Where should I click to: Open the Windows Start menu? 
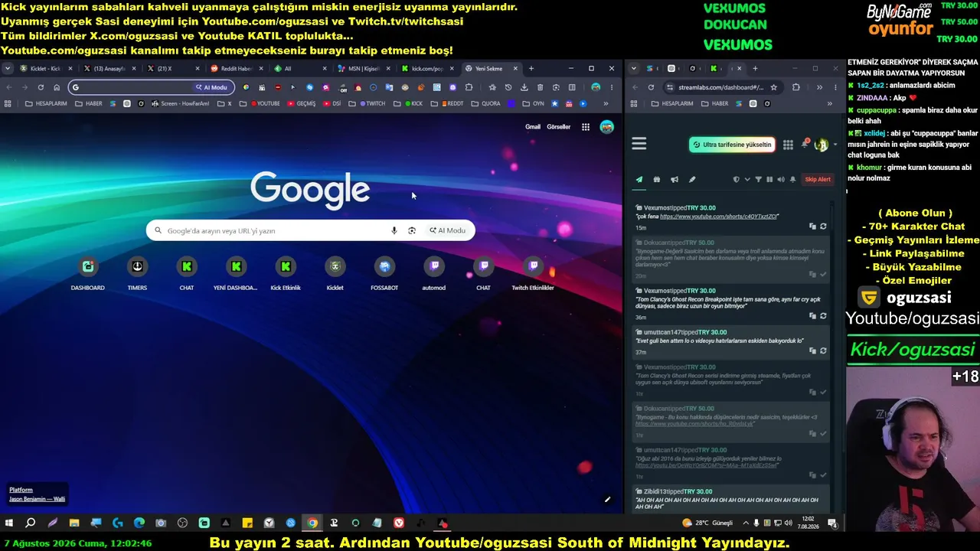[x=9, y=523]
